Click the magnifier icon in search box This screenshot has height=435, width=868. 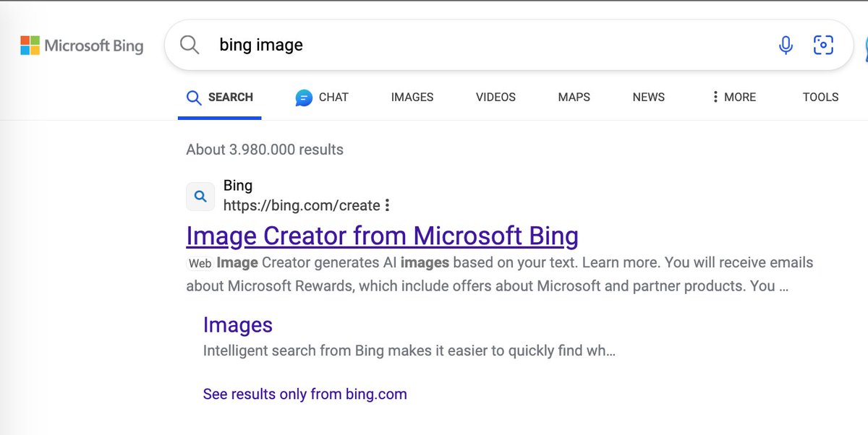[x=190, y=45]
